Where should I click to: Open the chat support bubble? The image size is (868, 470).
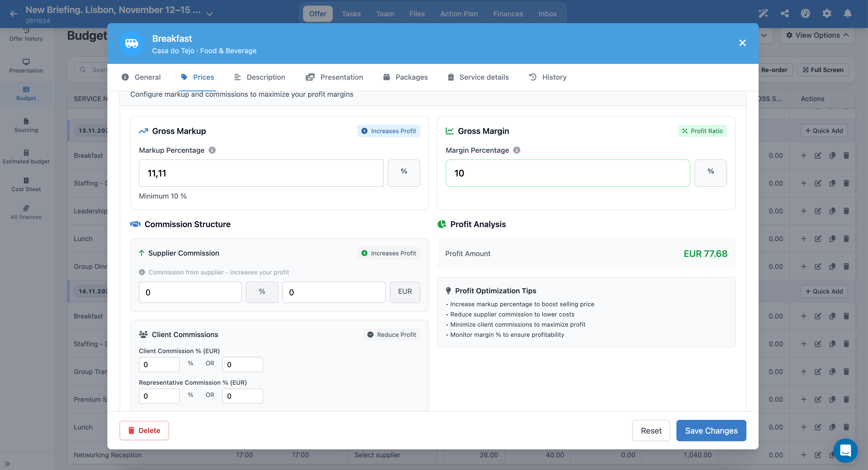[x=845, y=450]
